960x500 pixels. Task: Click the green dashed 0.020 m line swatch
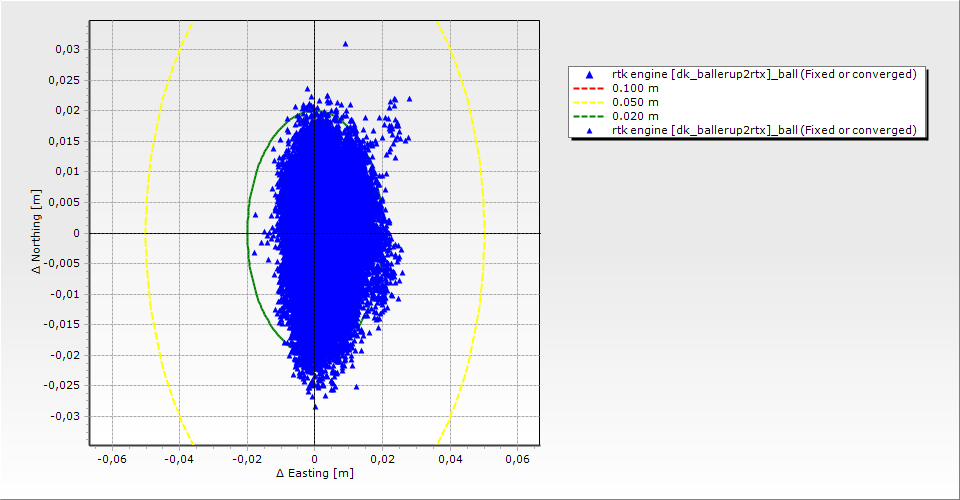(x=588, y=116)
